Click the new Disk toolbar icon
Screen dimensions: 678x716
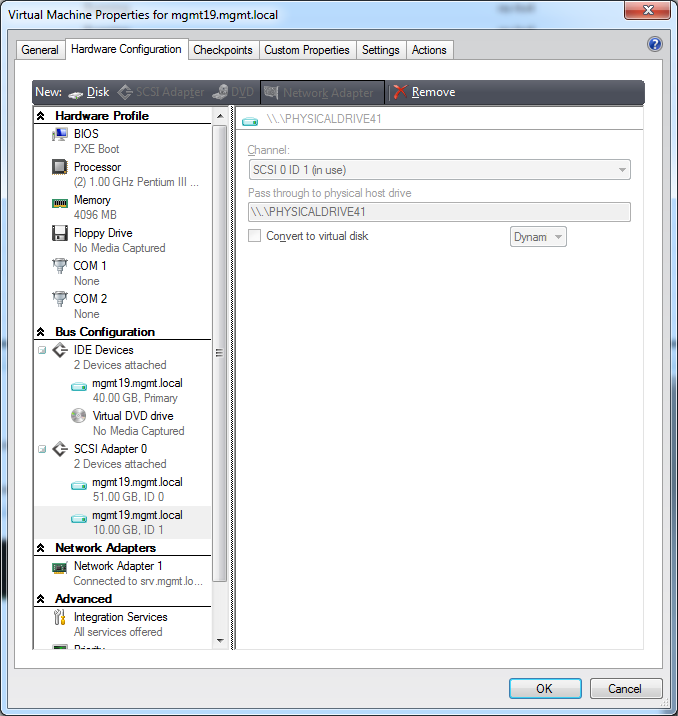tap(75, 94)
